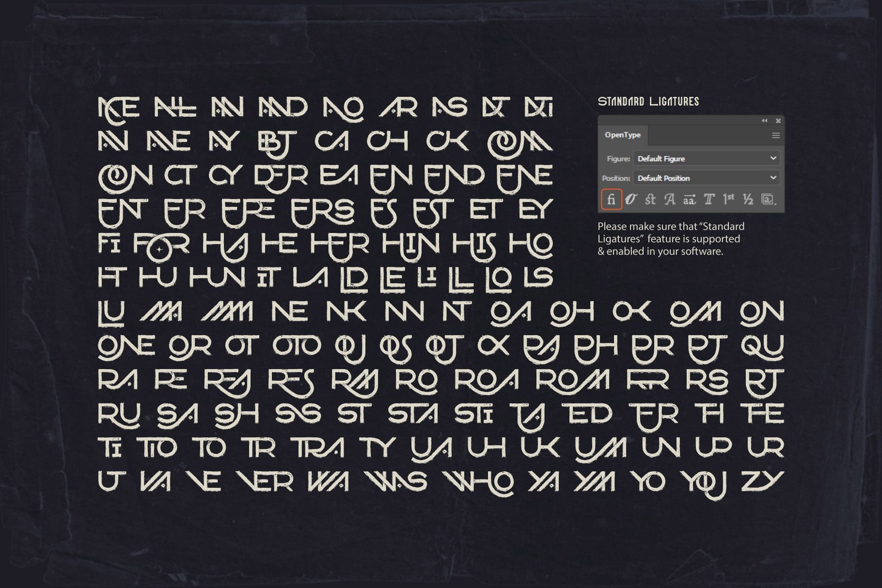Open the Stylistic Sets icon menu

coord(767,199)
